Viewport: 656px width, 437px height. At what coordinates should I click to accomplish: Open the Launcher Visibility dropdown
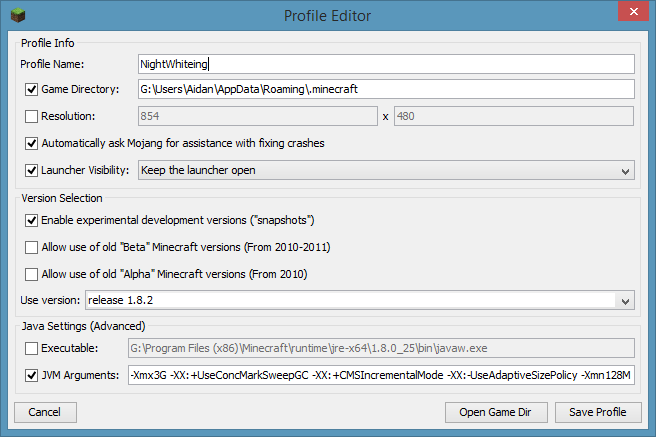(x=625, y=171)
